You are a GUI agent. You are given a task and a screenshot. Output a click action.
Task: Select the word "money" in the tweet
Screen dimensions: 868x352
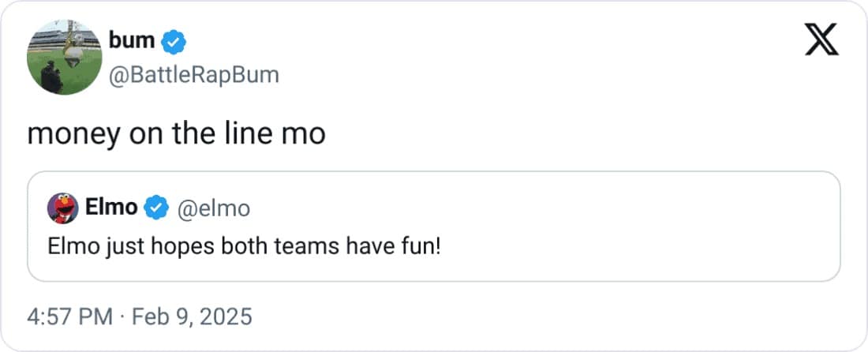63,133
